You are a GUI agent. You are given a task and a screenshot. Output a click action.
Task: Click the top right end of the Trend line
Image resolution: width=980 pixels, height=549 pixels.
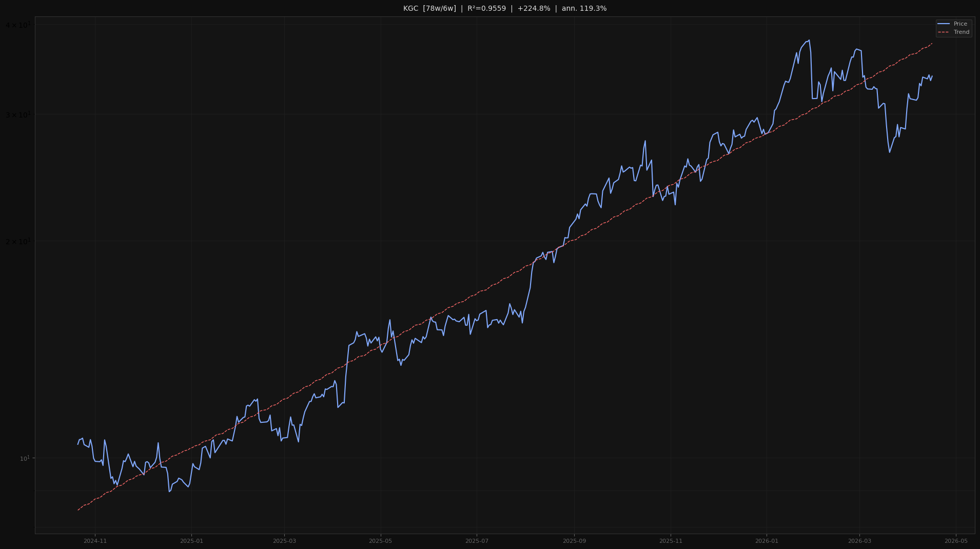[932, 44]
